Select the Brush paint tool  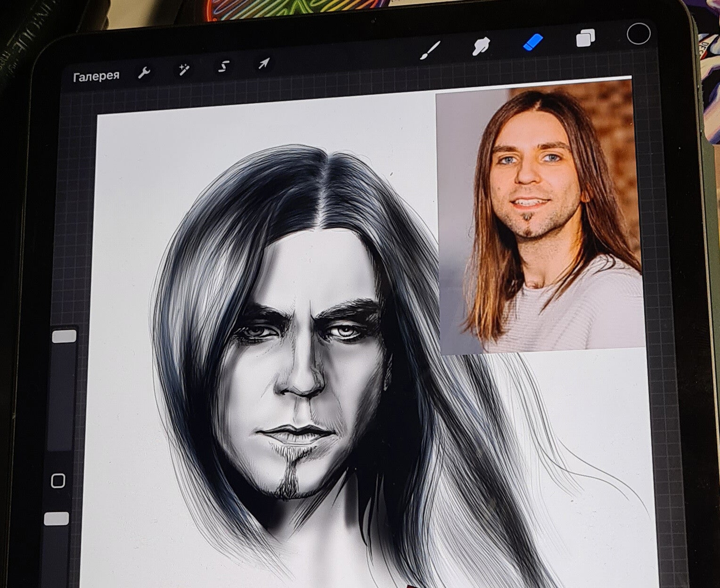pyautogui.click(x=430, y=50)
